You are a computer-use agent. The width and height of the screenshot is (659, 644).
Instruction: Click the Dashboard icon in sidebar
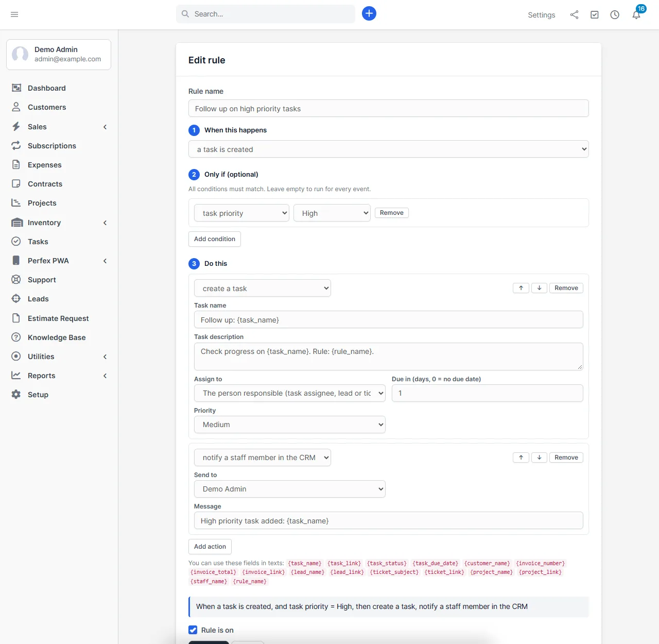click(16, 88)
